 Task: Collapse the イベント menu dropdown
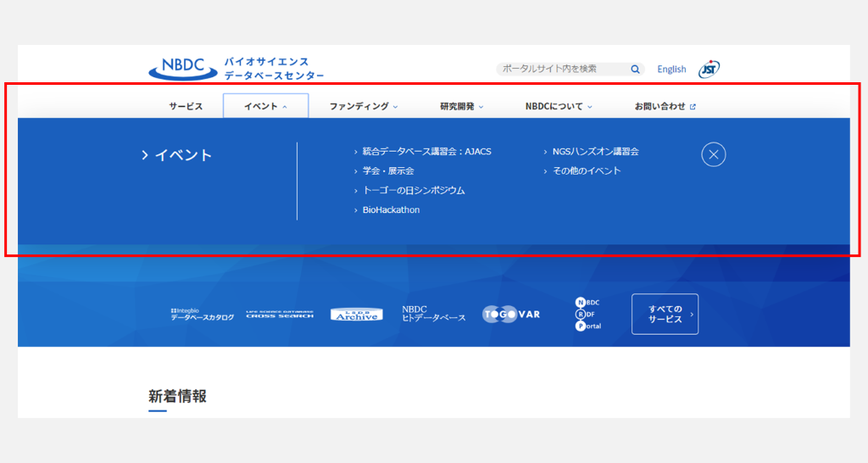pos(265,106)
